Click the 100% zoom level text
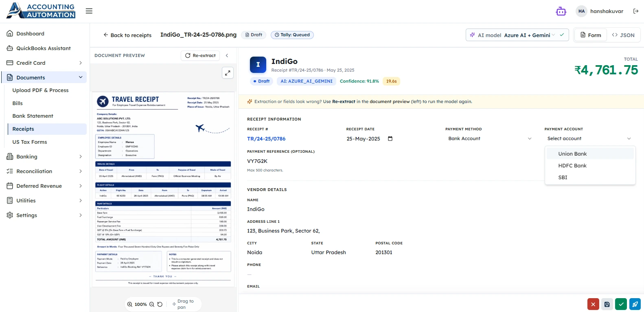Image resolution: width=644 pixels, height=312 pixels. pos(141,304)
